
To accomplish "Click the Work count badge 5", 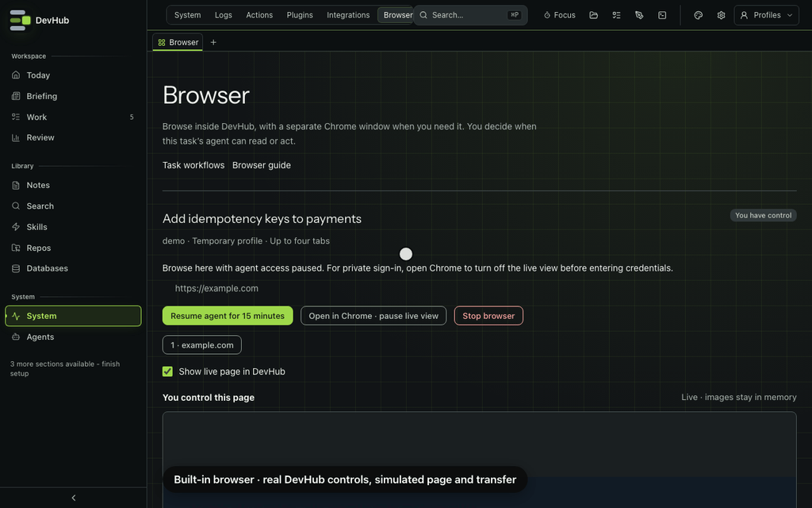I will pyautogui.click(x=132, y=117).
